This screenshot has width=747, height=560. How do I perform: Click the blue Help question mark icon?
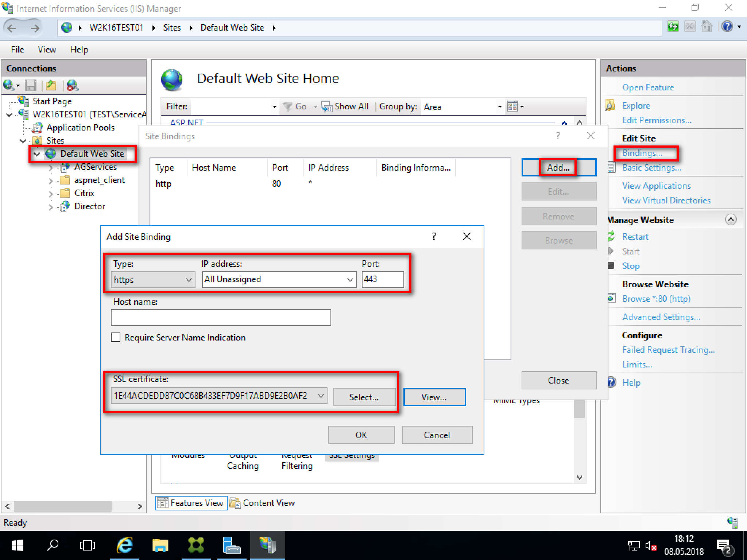727,27
